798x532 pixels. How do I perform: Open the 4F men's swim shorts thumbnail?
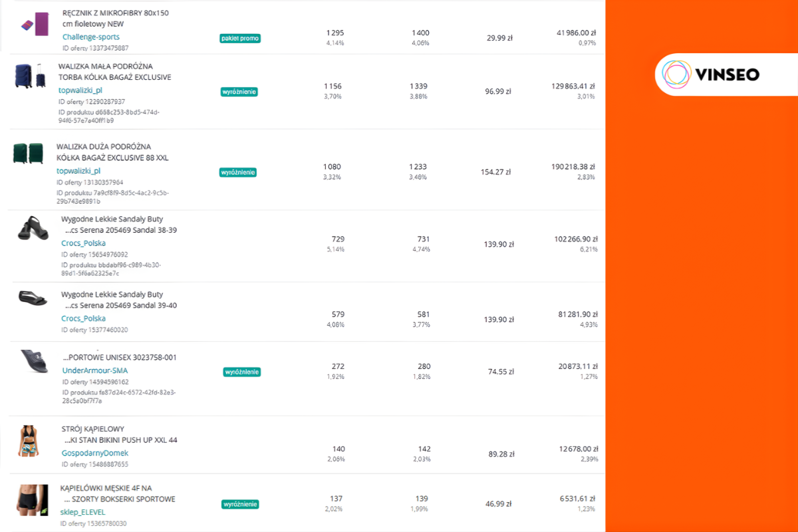coord(33,500)
